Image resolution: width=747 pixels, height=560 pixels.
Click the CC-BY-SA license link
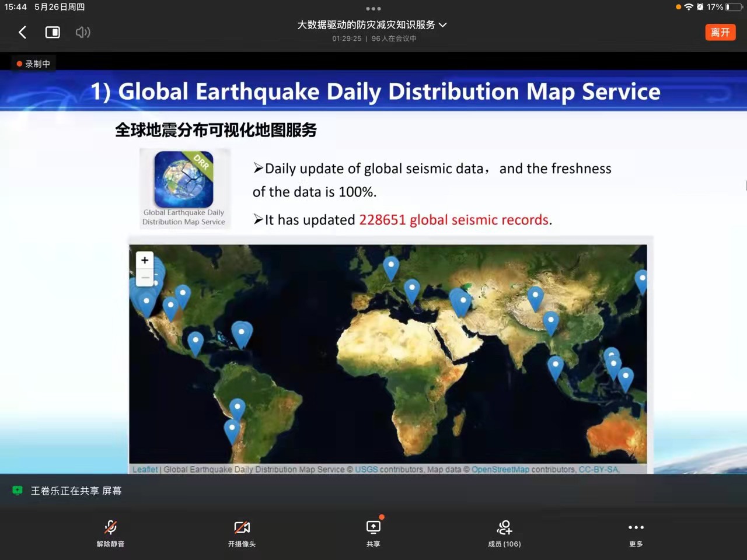tap(598, 470)
